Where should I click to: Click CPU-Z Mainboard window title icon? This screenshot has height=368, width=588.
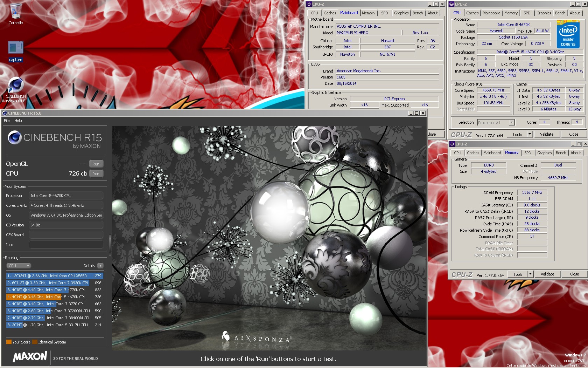(x=309, y=4)
